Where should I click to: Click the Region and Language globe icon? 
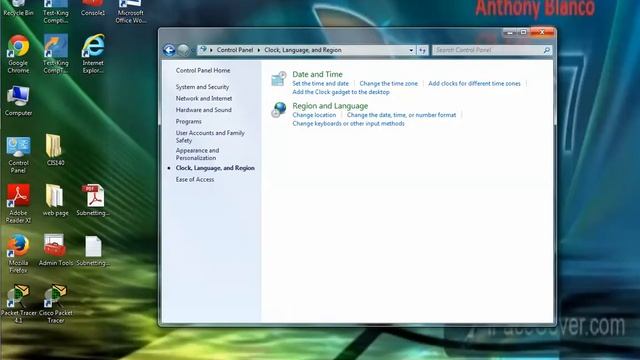[279, 110]
